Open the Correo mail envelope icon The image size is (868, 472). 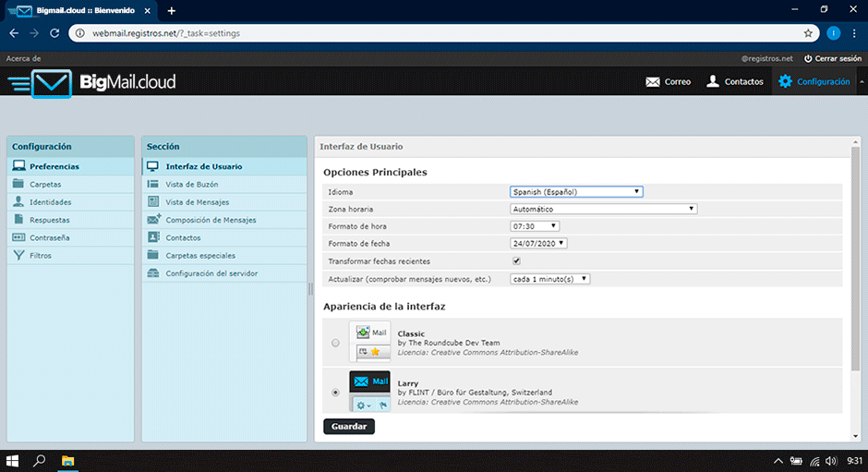click(x=653, y=81)
